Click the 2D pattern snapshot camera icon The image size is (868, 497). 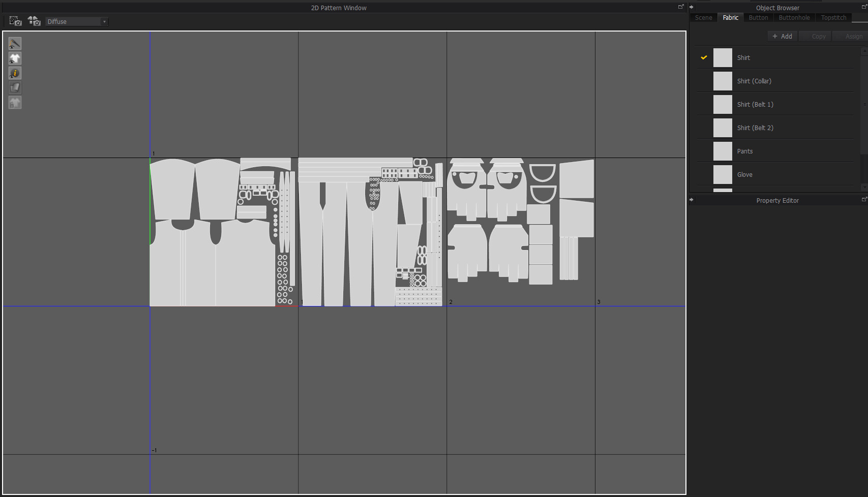15,21
